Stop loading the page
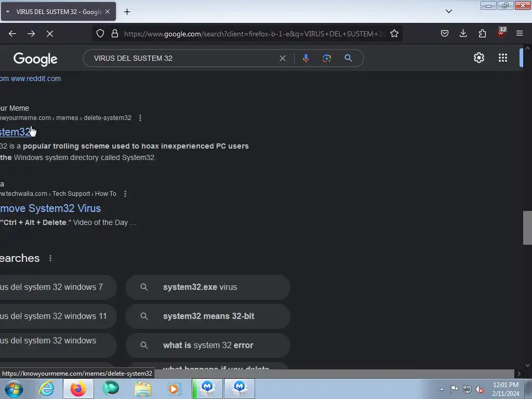 (x=50, y=34)
